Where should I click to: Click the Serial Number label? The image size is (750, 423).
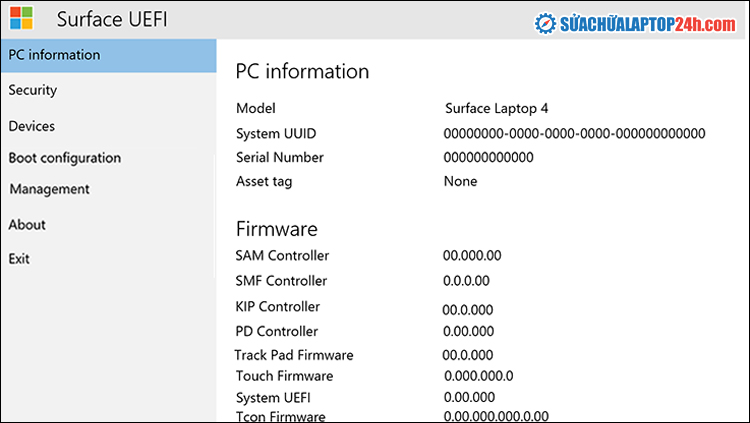pyautogui.click(x=280, y=157)
